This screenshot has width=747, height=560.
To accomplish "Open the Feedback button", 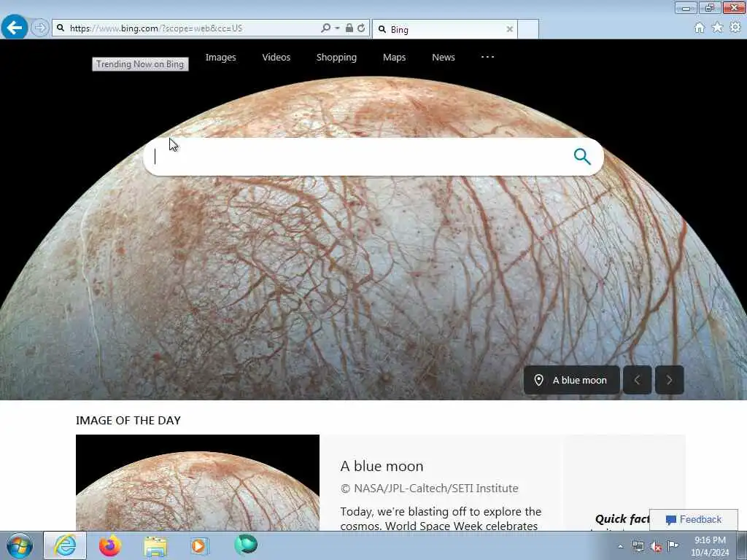I will point(694,519).
